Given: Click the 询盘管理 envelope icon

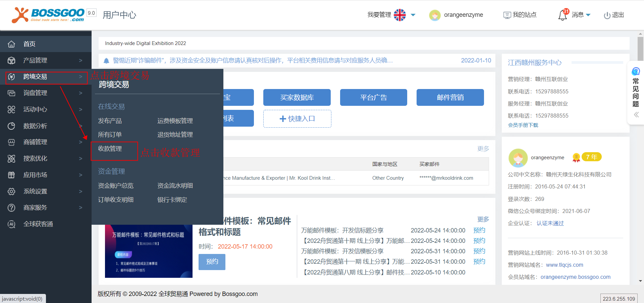Looking at the screenshot, I should [x=11, y=93].
